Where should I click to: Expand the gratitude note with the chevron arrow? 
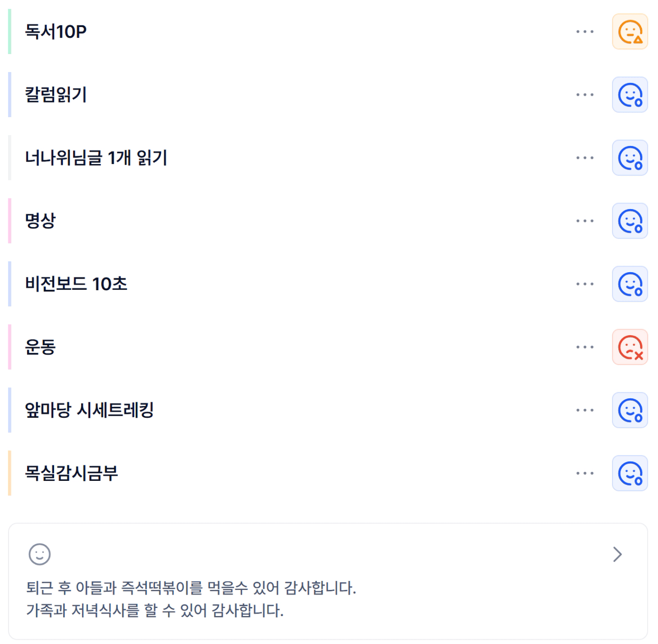tap(617, 554)
